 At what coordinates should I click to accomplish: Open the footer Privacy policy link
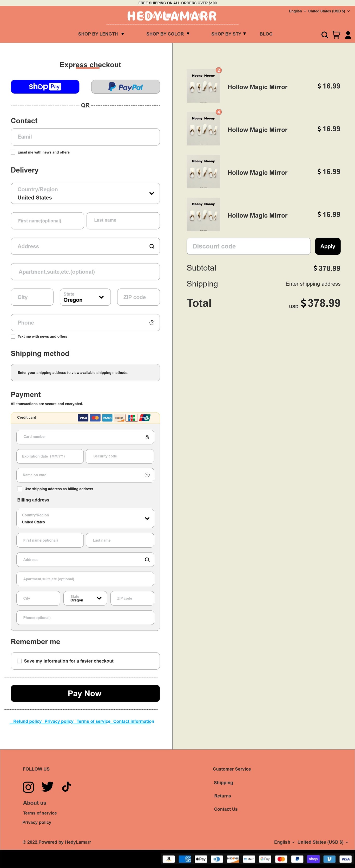(x=37, y=822)
